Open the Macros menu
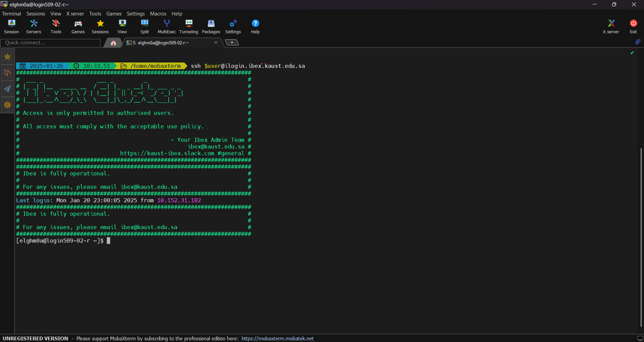 158,14
